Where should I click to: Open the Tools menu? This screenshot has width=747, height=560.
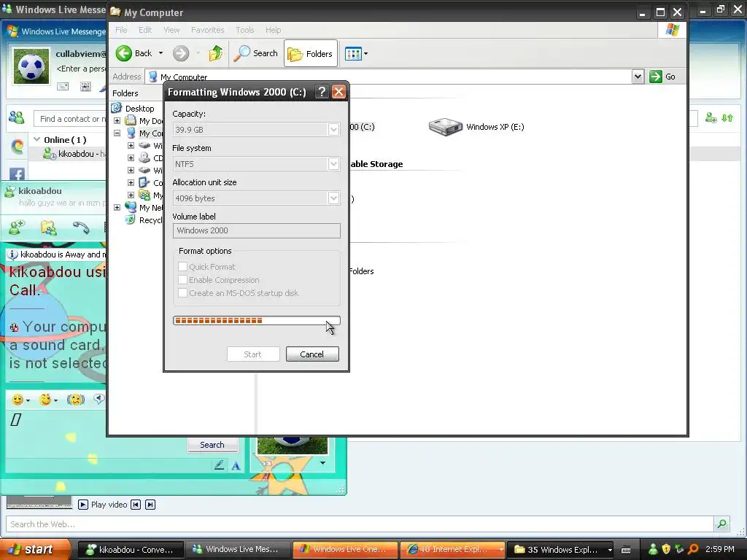click(x=245, y=30)
